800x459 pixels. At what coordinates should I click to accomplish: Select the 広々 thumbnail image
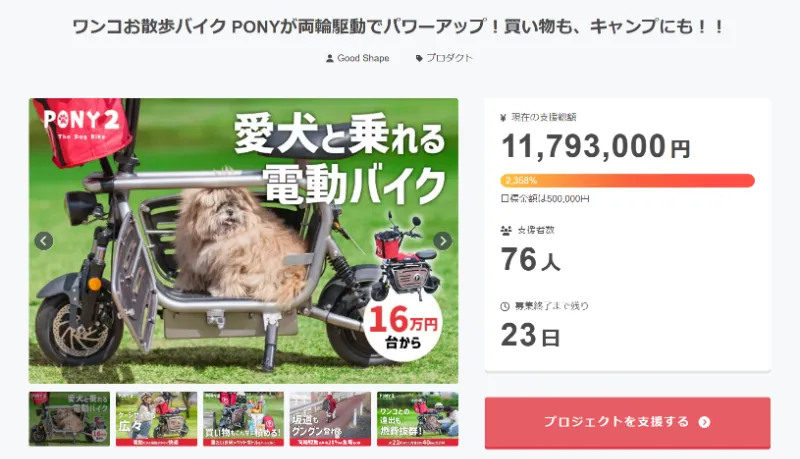[x=156, y=418]
